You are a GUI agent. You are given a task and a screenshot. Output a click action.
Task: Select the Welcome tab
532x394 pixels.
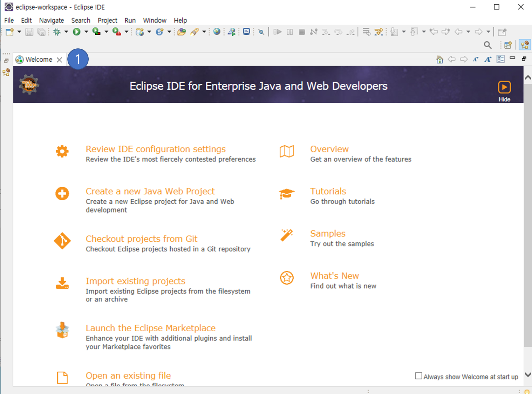pos(39,60)
